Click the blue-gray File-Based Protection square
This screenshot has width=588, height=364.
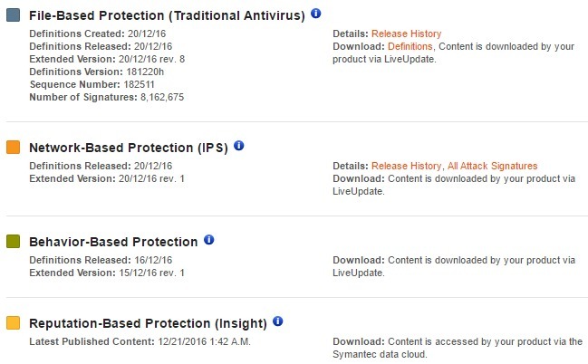coord(13,15)
